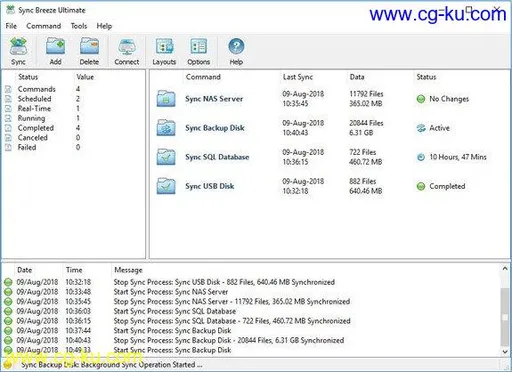Viewport: 512px width, 372px height.
Task: Select the Sync Backup Disk command name
Action: 215,128
